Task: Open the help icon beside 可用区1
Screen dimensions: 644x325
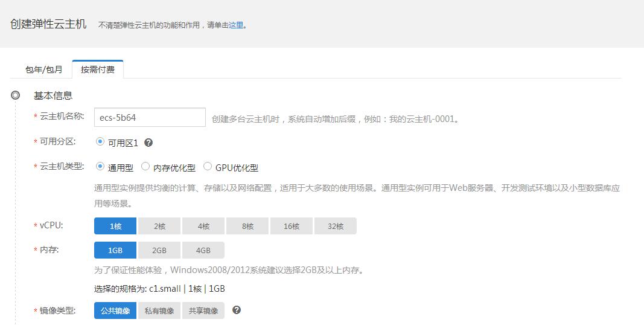Action: tap(148, 143)
